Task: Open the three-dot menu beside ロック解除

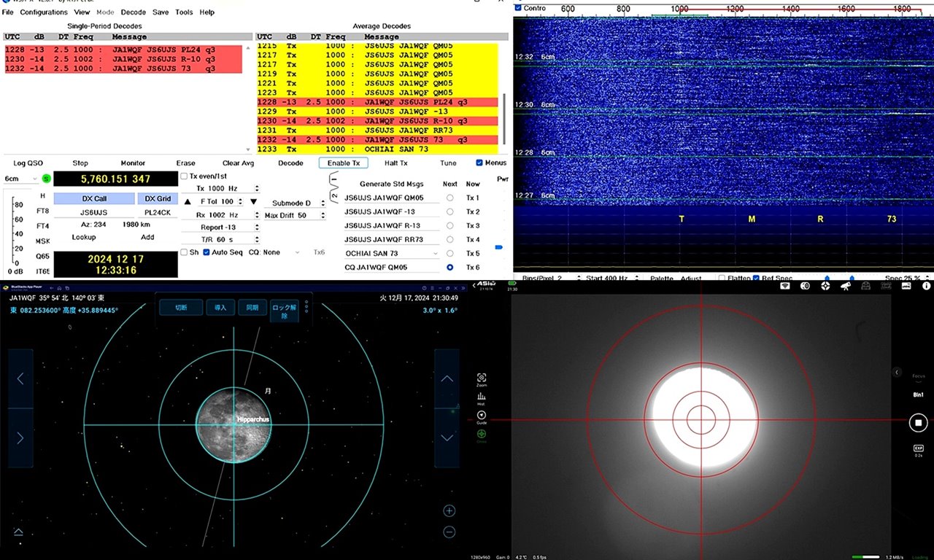Action: point(306,306)
